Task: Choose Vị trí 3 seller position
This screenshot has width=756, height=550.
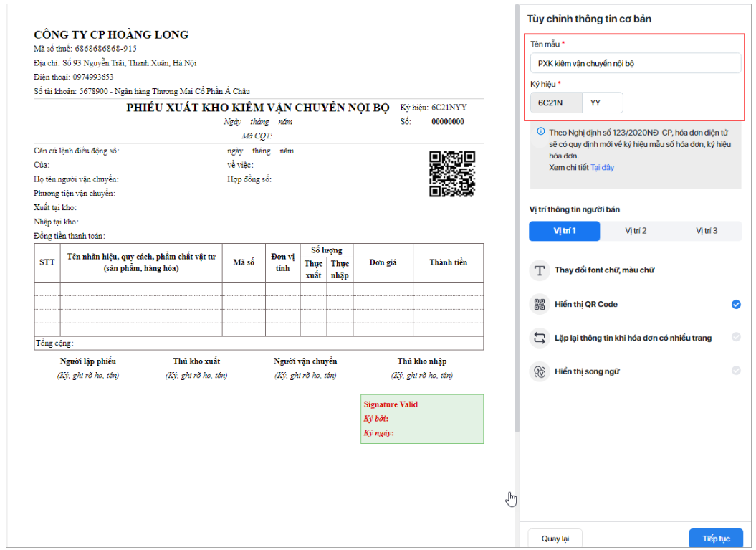Action: tap(706, 231)
